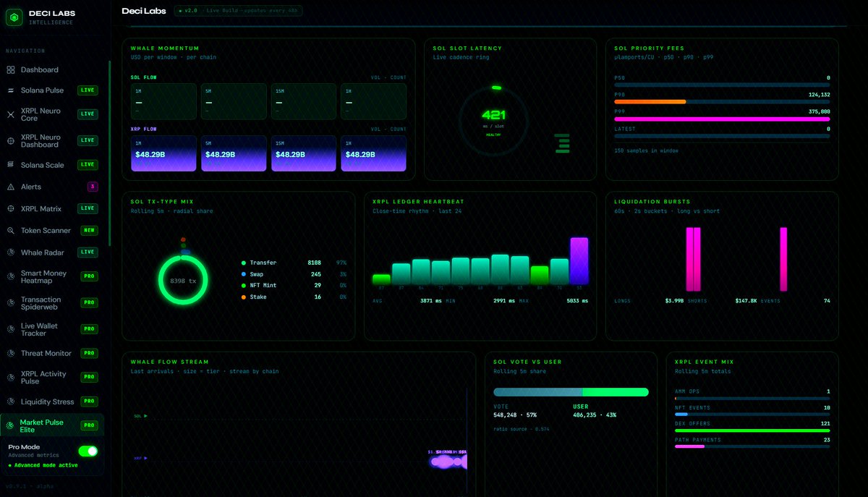Screen dimensions: 868x497
Task: Select Market Pulse Elite item
Action: pyautogui.click(x=52, y=425)
